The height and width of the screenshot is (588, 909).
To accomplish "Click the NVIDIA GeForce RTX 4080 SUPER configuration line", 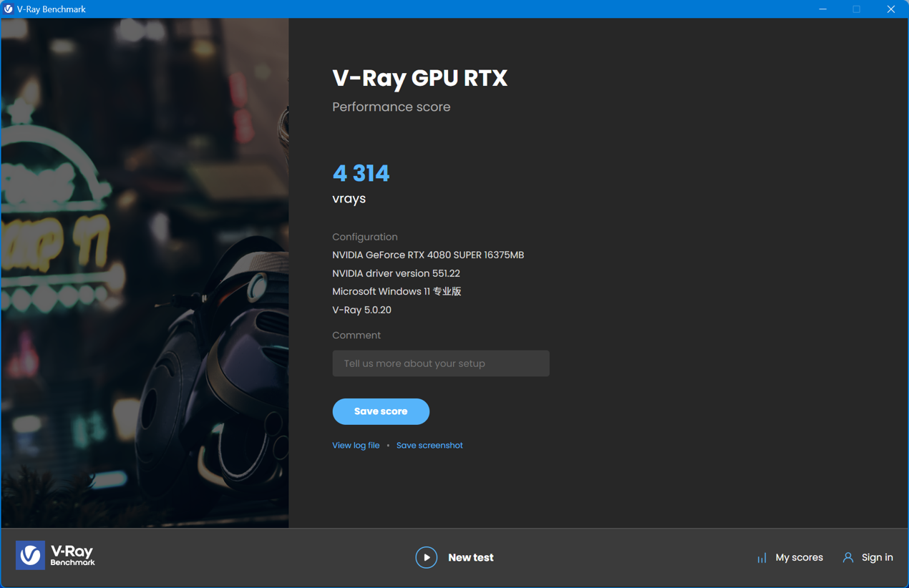I will click(x=427, y=255).
